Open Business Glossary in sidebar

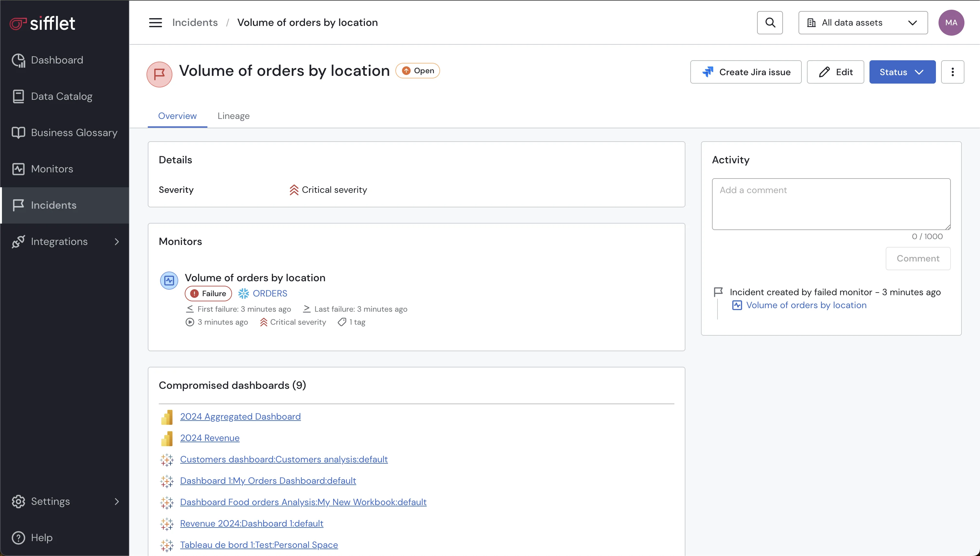pyautogui.click(x=65, y=133)
